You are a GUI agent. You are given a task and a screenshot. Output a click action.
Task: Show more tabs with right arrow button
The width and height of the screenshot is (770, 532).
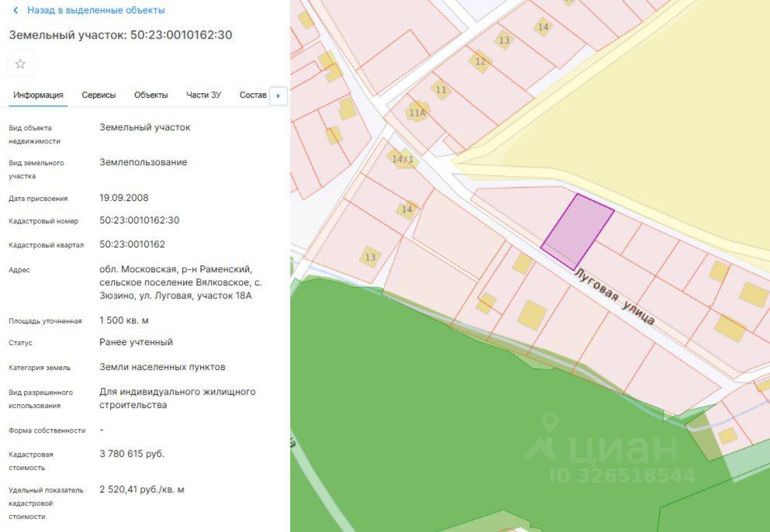point(278,96)
